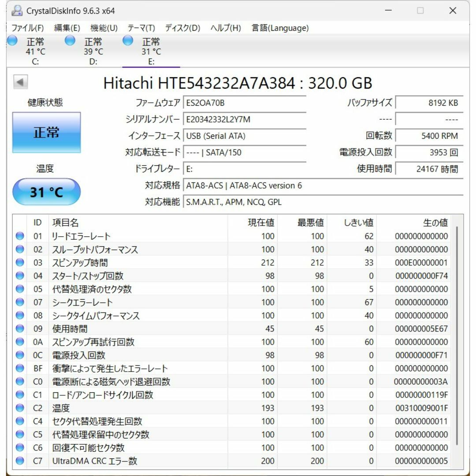Click status orb of attribute 03 スピンアップ時間
This screenshot has height=476, width=476.
[x=20, y=262]
